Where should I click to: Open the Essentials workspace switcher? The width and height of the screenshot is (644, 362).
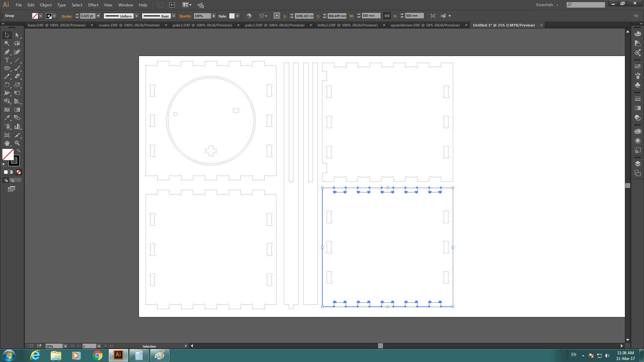[x=547, y=5]
